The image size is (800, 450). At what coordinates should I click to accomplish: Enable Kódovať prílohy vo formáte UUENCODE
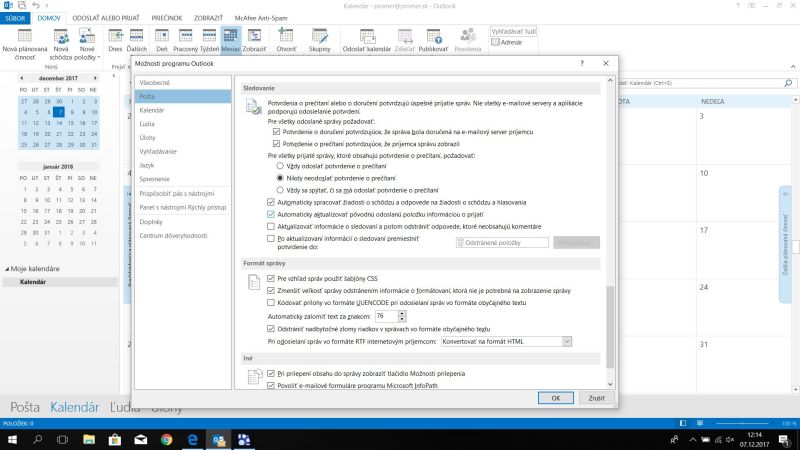[x=271, y=303]
